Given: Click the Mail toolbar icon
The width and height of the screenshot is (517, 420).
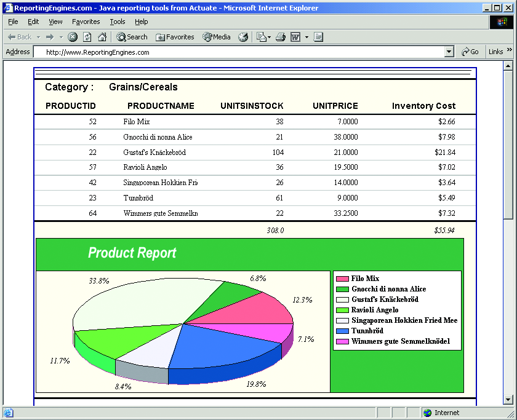Looking at the screenshot, I should [x=260, y=37].
